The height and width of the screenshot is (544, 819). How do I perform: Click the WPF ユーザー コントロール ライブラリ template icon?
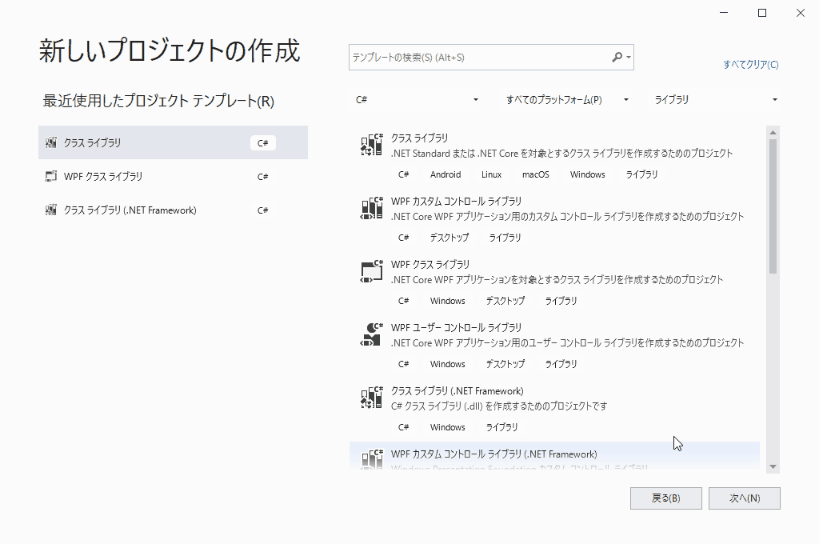[371, 334]
